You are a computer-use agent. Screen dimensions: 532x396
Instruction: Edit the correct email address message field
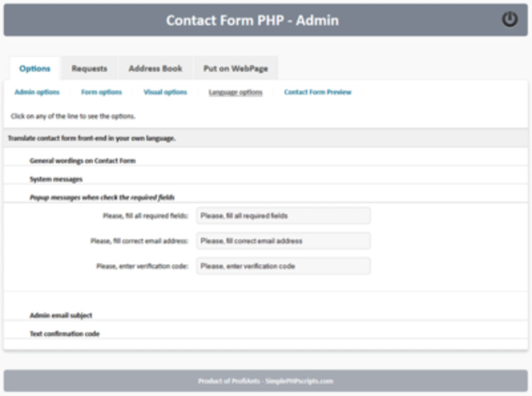click(x=283, y=241)
